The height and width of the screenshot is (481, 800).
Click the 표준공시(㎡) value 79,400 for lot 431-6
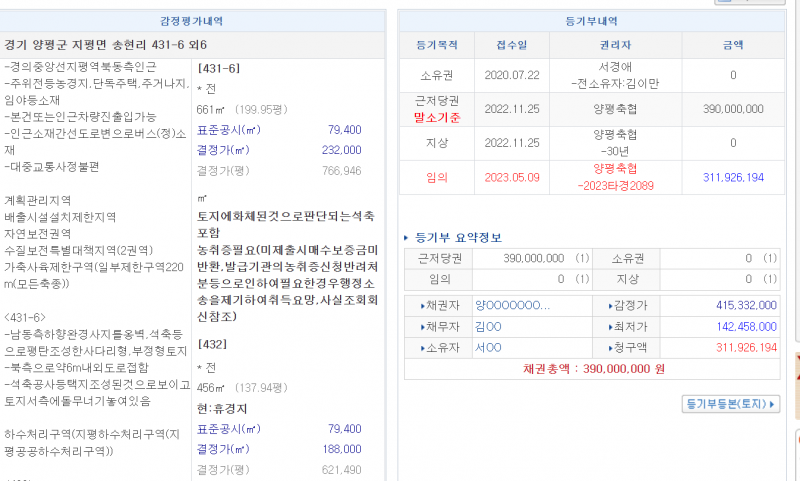click(x=344, y=130)
